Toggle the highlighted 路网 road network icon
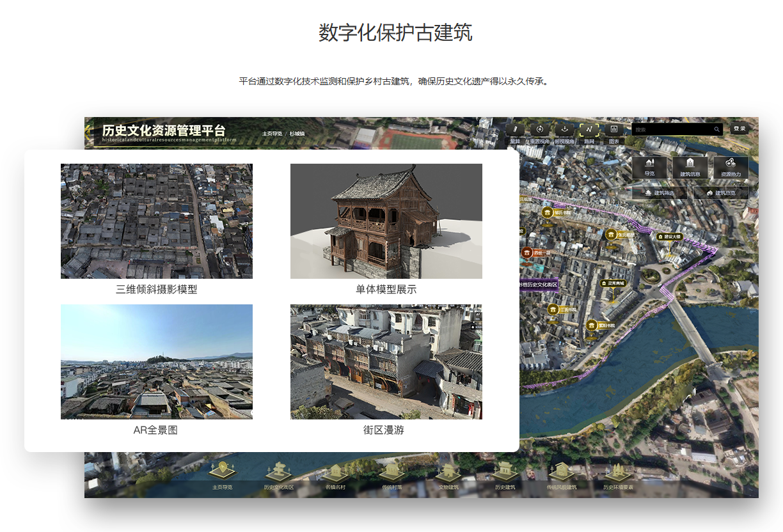Image resolution: width=783 pixels, height=532 pixels. click(x=589, y=130)
